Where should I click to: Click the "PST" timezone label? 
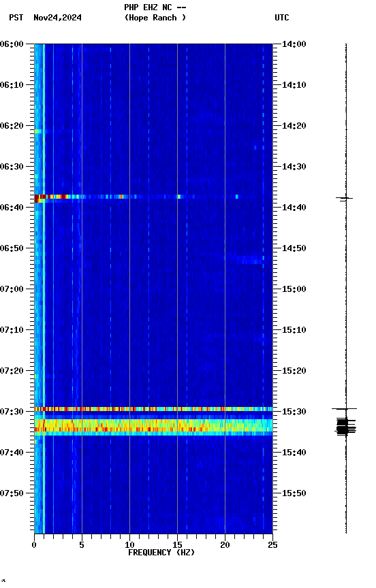click(16, 18)
